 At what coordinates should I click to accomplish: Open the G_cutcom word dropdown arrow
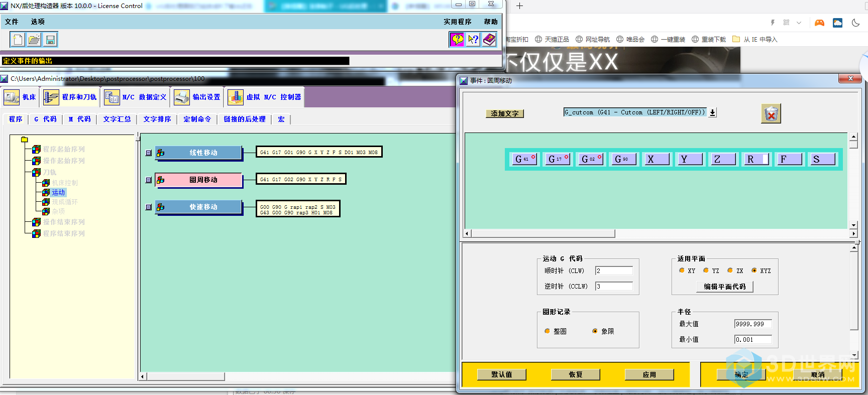pyautogui.click(x=712, y=113)
